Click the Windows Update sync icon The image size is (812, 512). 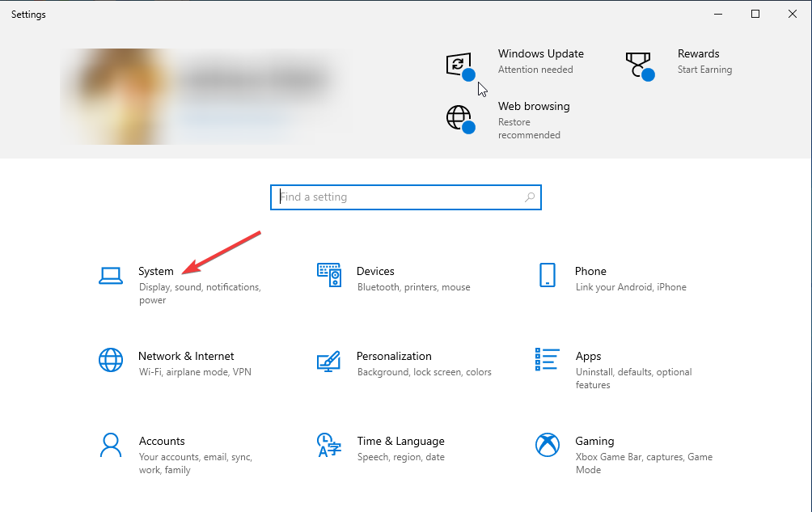pos(460,66)
